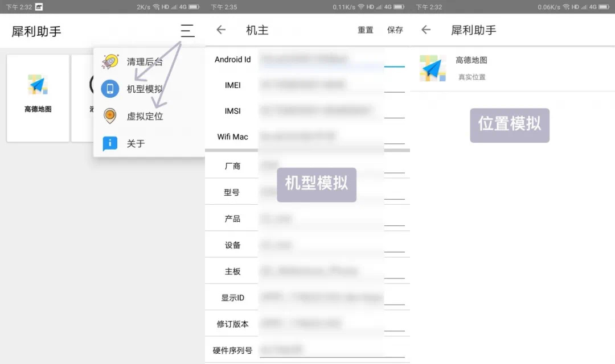Go back from the 机主 screen
The width and height of the screenshot is (615, 364).
(222, 30)
